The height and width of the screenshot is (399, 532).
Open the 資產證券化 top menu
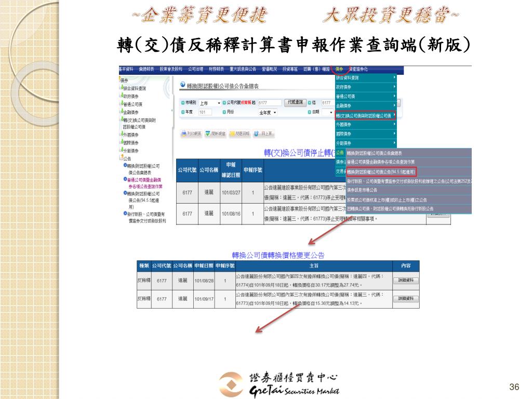tap(358, 69)
